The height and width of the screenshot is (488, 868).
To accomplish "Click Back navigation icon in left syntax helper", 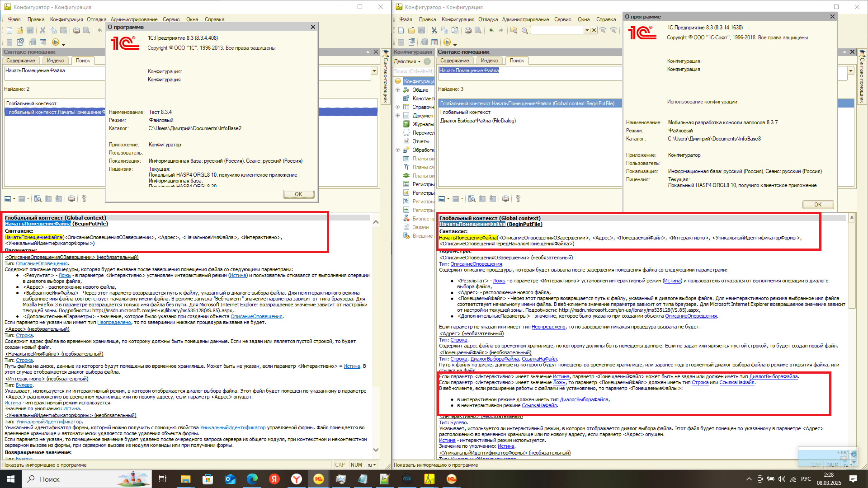I will (x=8, y=199).
